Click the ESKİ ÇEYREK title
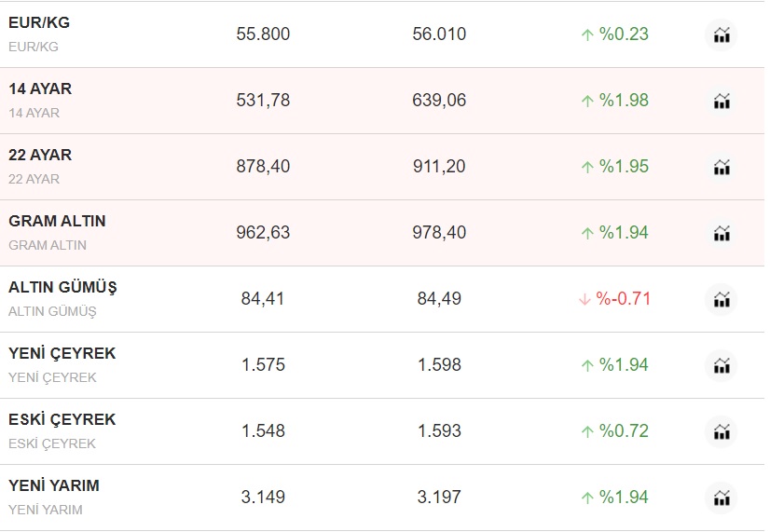The width and height of the screenshot is (770, 532). pyautogui.click(x=62, y=419)
